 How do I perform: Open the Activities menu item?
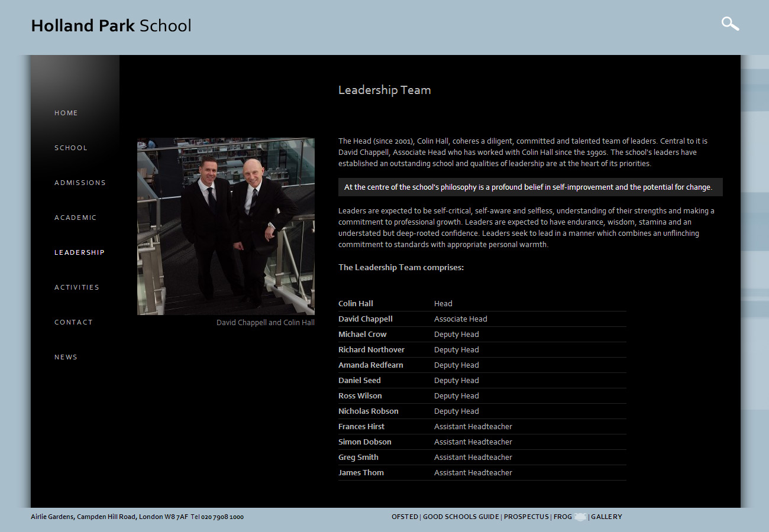[77, 287]
